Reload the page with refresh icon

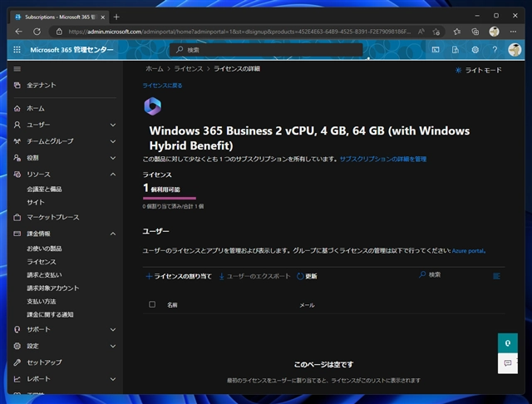coord(37,32)
